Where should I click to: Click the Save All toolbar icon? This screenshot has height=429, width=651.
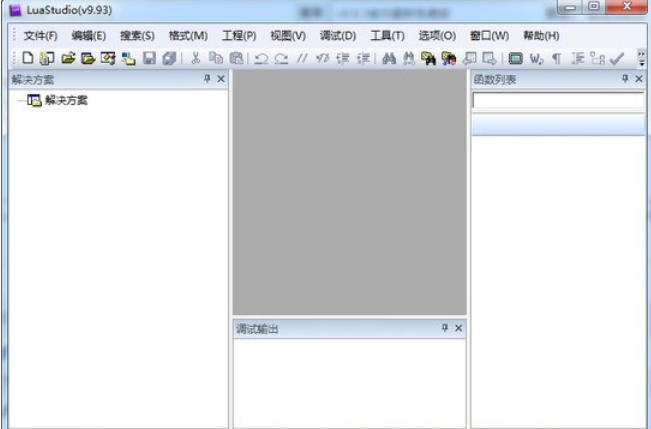tap(169, 58)
